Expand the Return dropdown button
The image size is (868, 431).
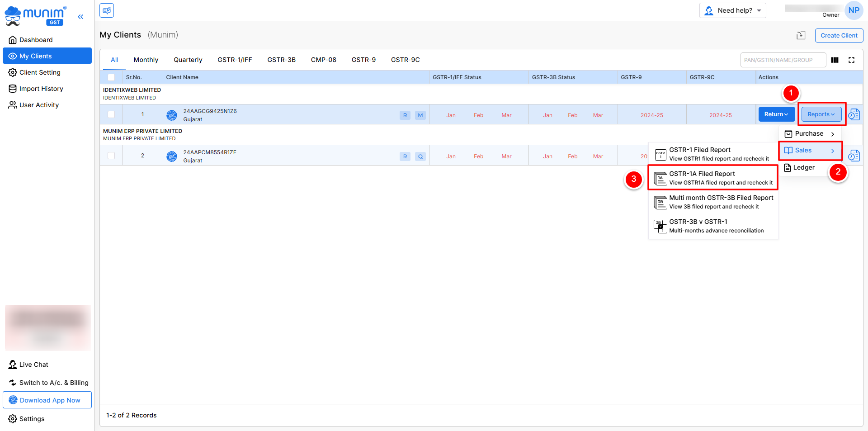tap(776, 114)
